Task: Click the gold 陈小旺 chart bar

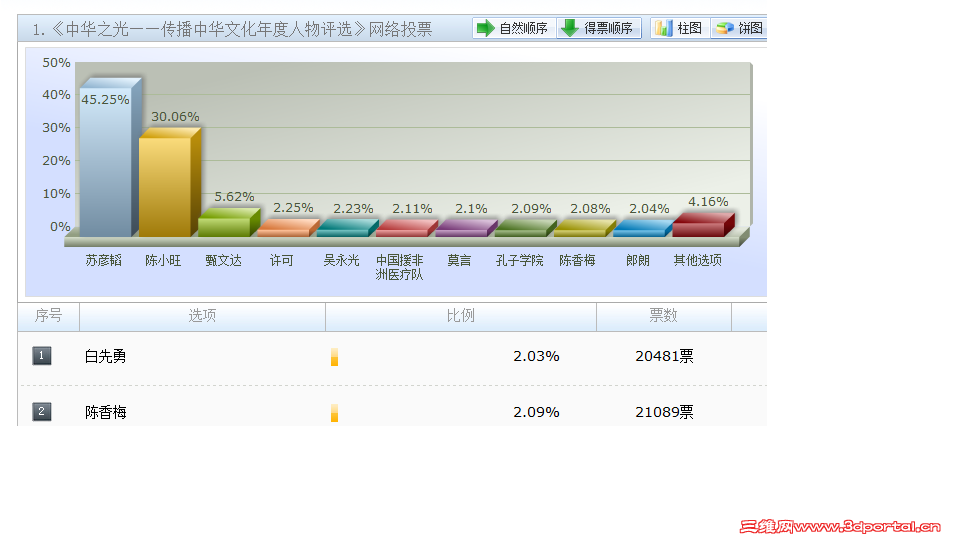Action: coord(169,182)
